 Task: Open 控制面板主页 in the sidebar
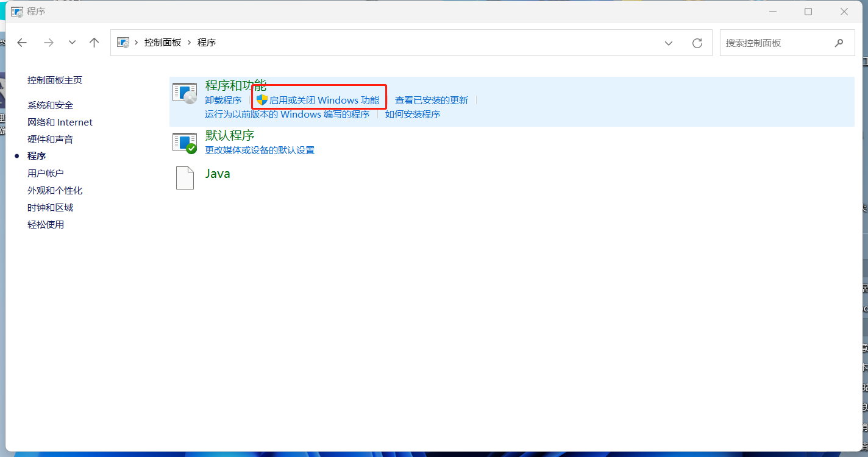coord(55,80)
